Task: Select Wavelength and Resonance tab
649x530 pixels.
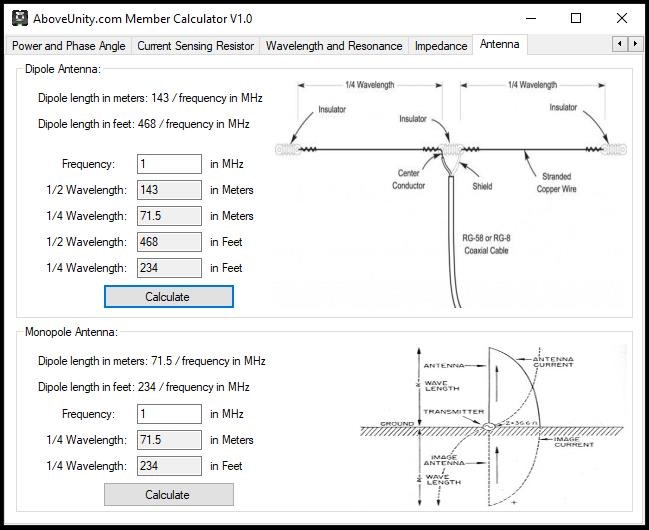Action: click(x=334, y=46)
